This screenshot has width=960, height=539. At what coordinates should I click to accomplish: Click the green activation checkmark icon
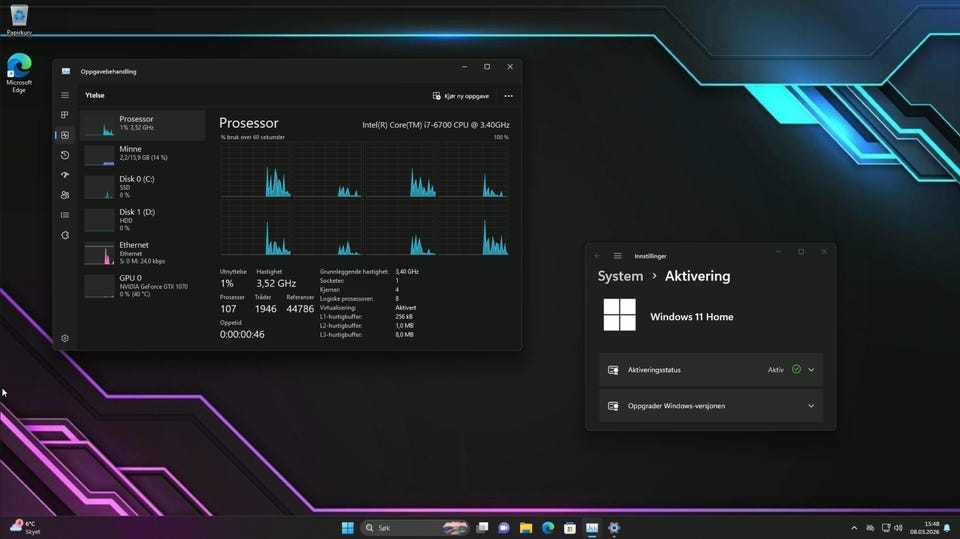[797, 369]
